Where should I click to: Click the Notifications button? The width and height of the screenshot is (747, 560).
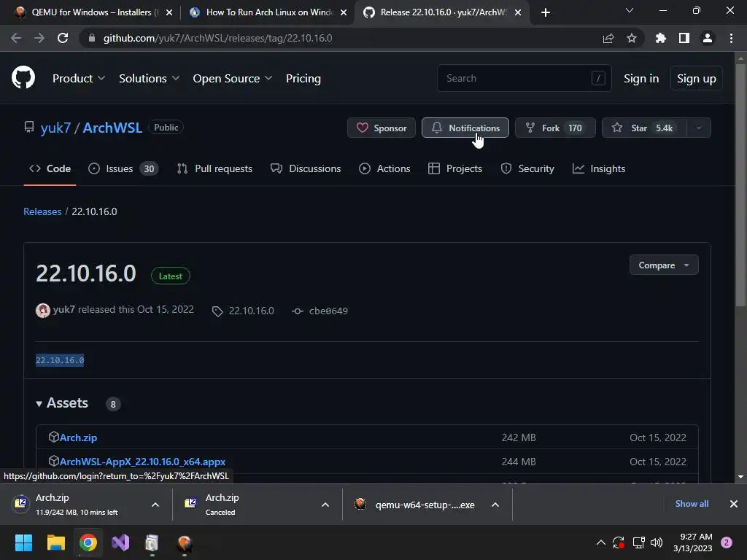[465, 128]
